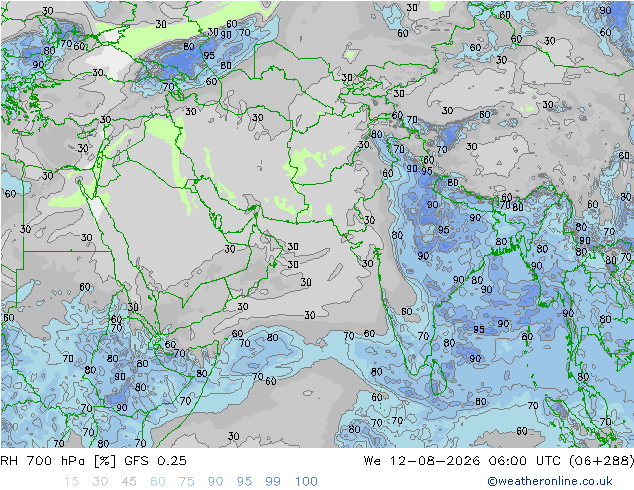Select the legend value 75

tap(186, 482)
